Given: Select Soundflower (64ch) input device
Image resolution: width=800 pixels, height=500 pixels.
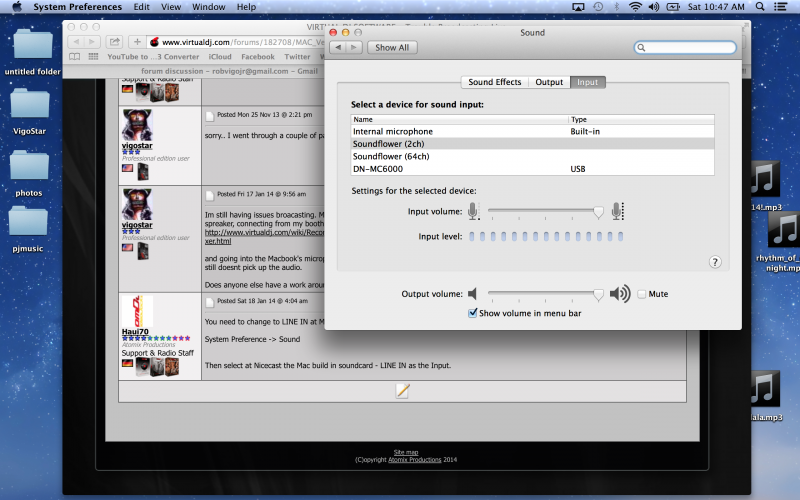Looking at the screenshot, I should (532, 156).
